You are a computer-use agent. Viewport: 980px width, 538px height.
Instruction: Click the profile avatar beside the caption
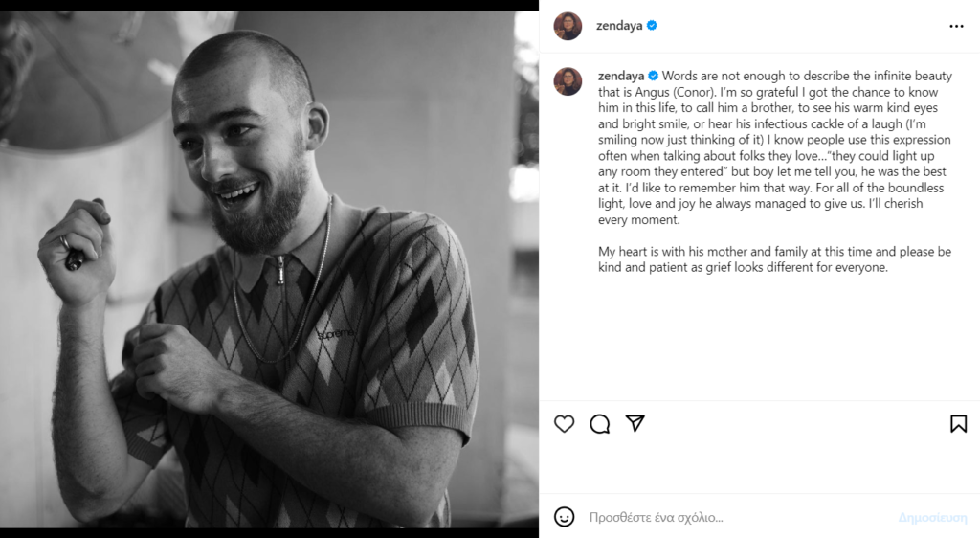point(568,81)
